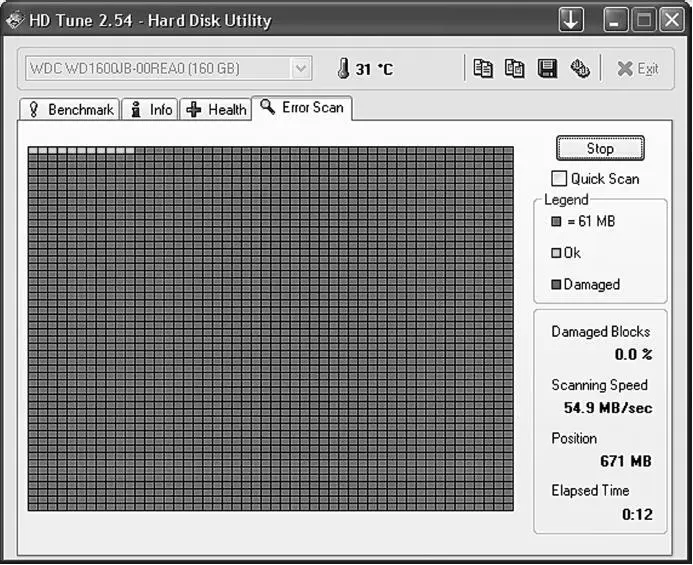Image resolution: width=693 pixels, height=565 pixels.
Task: Go to the Health tab
Action: 216,110
